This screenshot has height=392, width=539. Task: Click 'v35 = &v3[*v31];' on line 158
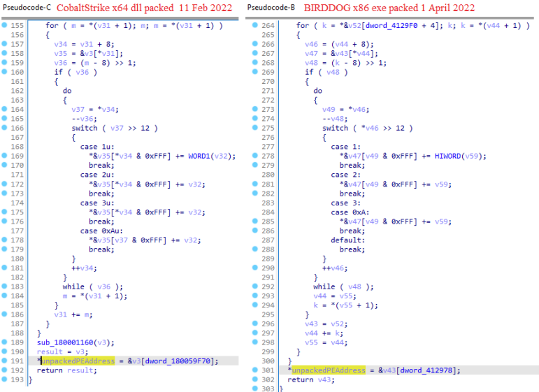click(x=88, y=54)
